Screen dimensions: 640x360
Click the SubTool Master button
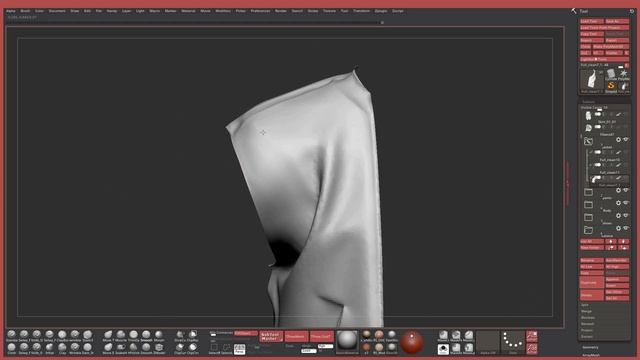tap(271, 336)
